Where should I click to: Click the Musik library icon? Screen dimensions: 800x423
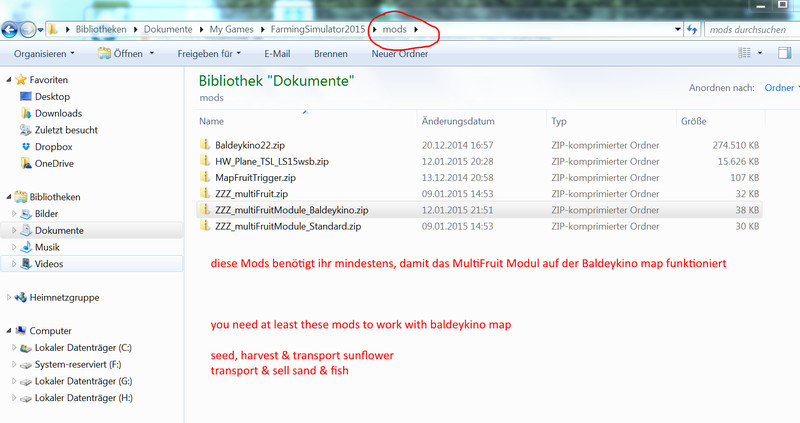point(25,247)
